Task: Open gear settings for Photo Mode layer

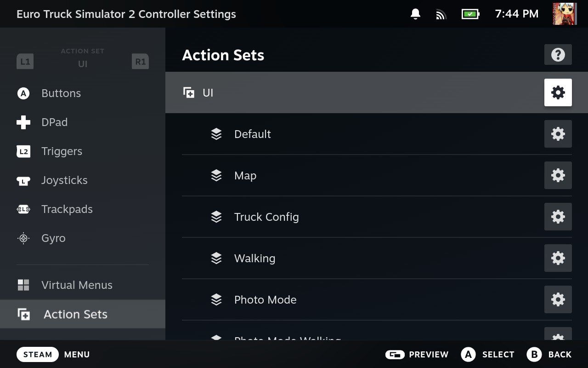Action: click(558, 299)
